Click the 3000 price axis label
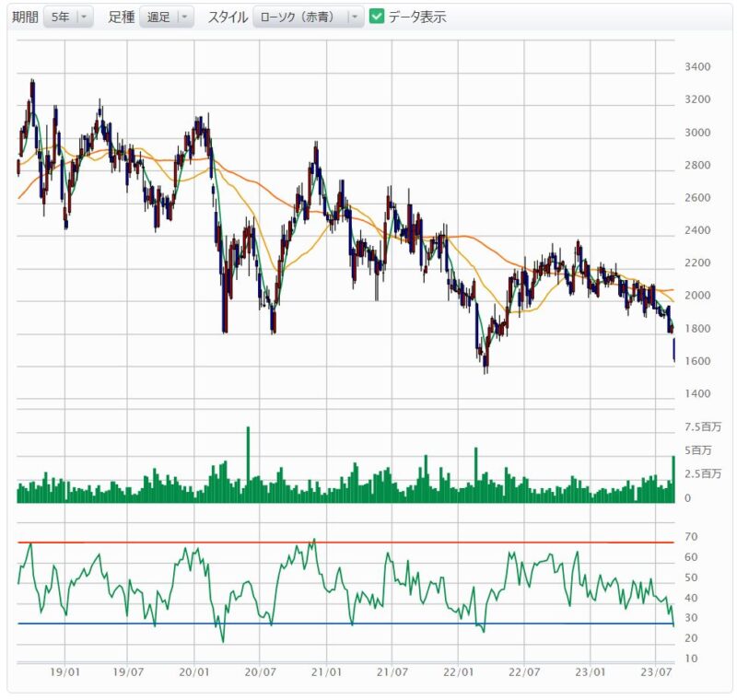This screenshot has width=737, height=700. pos(697,133)
